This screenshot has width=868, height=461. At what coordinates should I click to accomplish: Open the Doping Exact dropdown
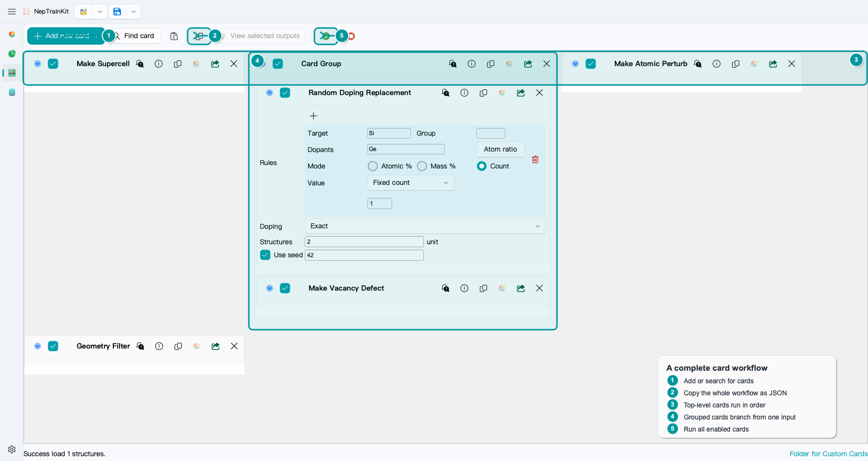tap(425, 226)
